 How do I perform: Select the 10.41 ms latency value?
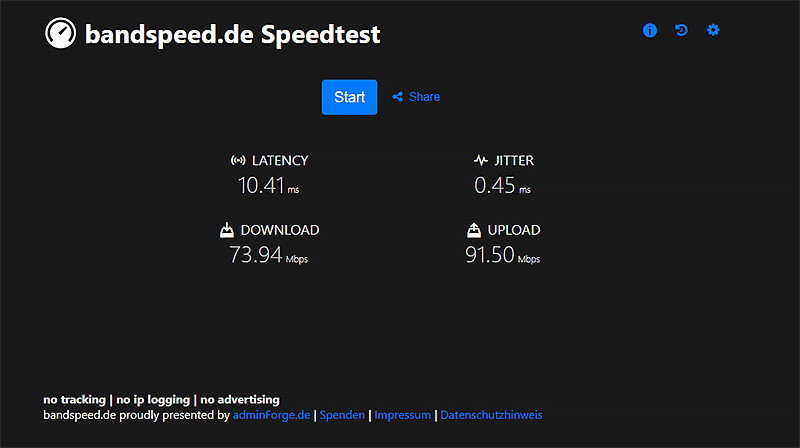[x=268, y=185]
